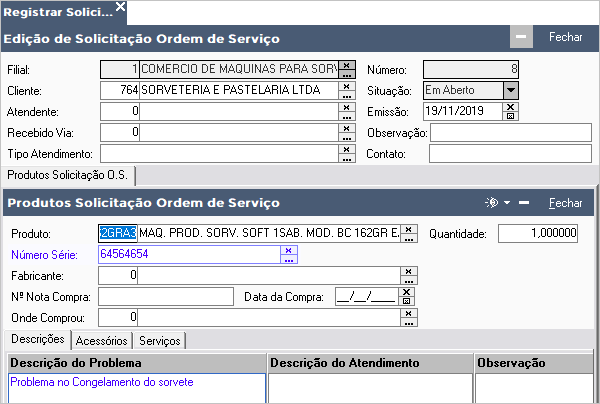Click the Onde Comprou code field

pyautogui.click(x=118, y=318)
